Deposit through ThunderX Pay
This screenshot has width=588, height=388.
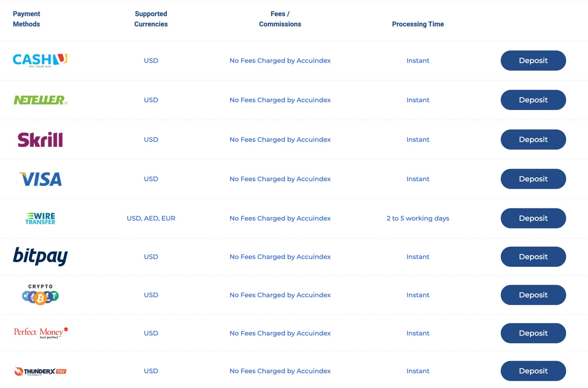(533, 371)
